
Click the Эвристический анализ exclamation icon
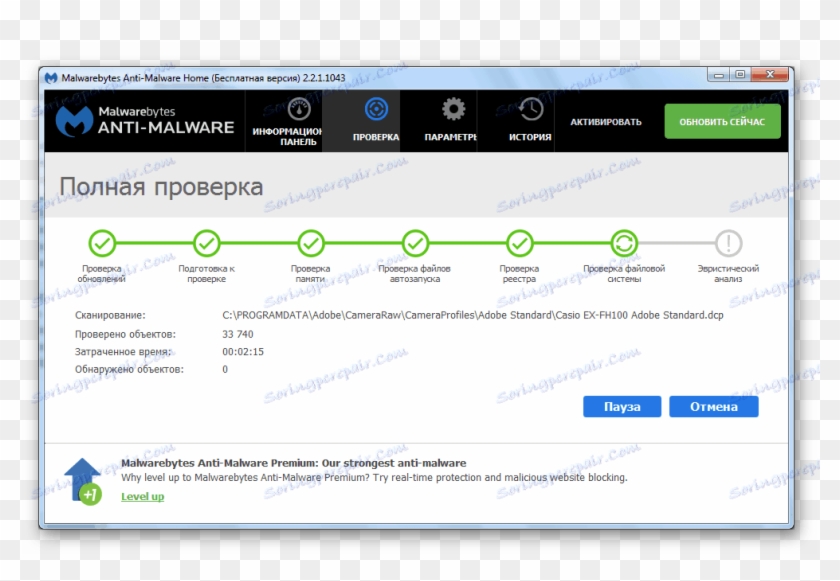pos(729,243)
